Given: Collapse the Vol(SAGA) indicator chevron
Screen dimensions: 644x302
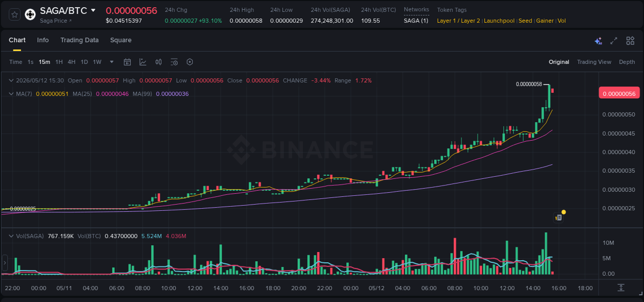Looking at the screenshot, I should pos(11,236).
